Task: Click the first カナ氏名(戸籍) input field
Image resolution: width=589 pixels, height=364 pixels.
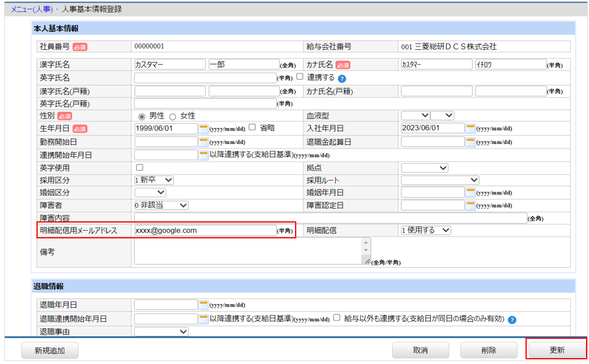Action: [x=437, y=91]
